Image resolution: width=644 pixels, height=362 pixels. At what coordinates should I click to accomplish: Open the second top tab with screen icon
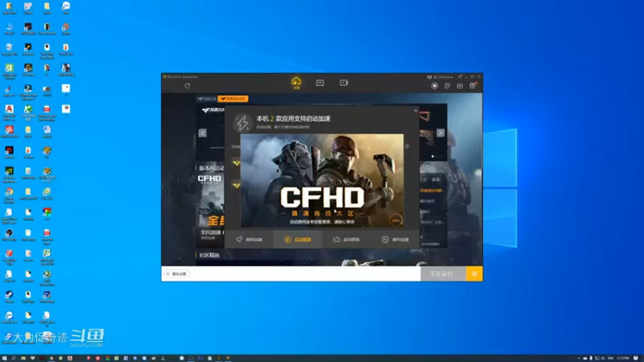(x=320, y=83)
